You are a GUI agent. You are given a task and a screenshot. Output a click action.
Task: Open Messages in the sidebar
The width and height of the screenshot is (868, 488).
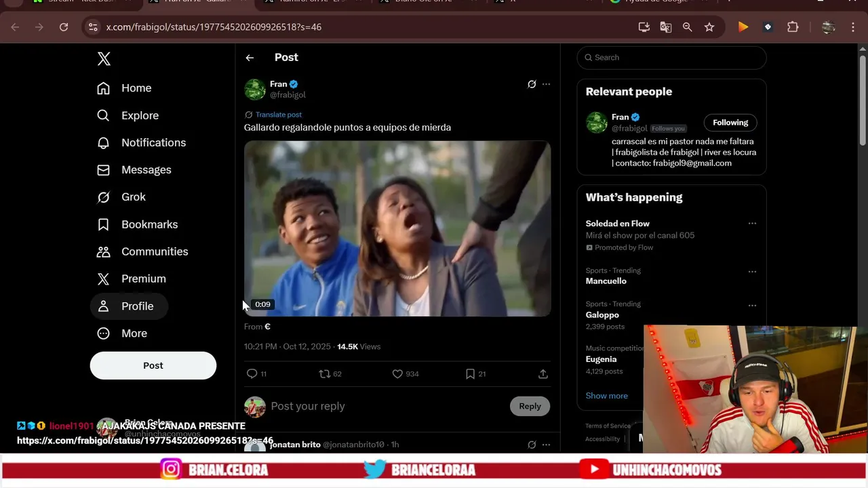tap(134, 169)
